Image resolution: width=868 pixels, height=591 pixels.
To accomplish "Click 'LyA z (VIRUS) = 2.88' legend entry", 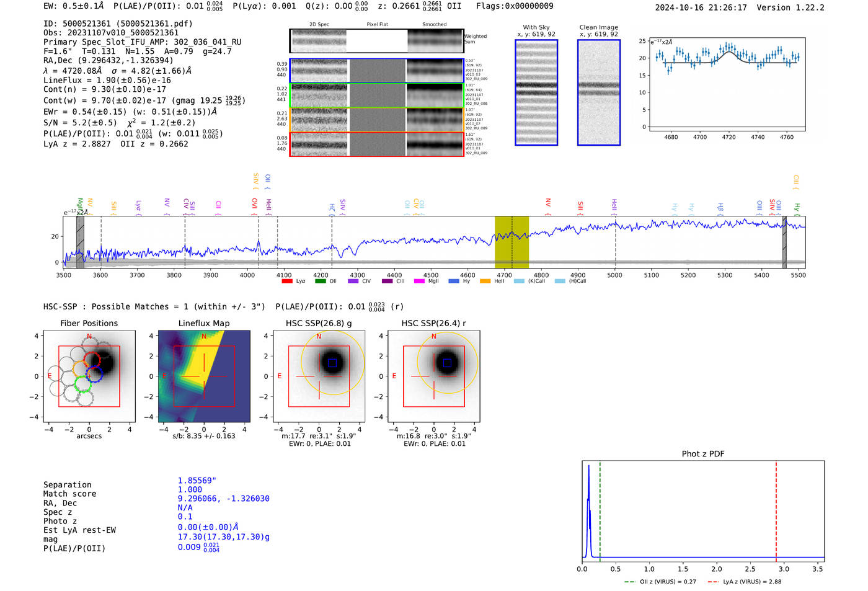I will (x=744, y=582).
